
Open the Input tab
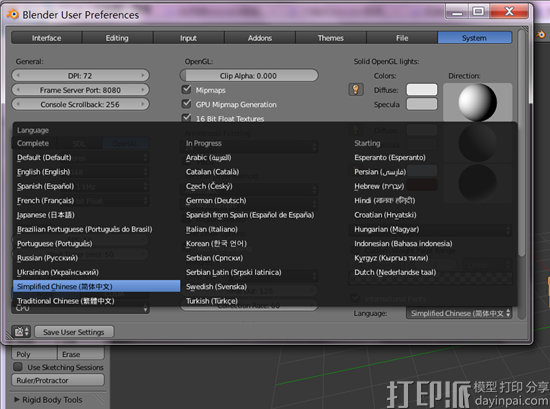click(x=188, y=38)
